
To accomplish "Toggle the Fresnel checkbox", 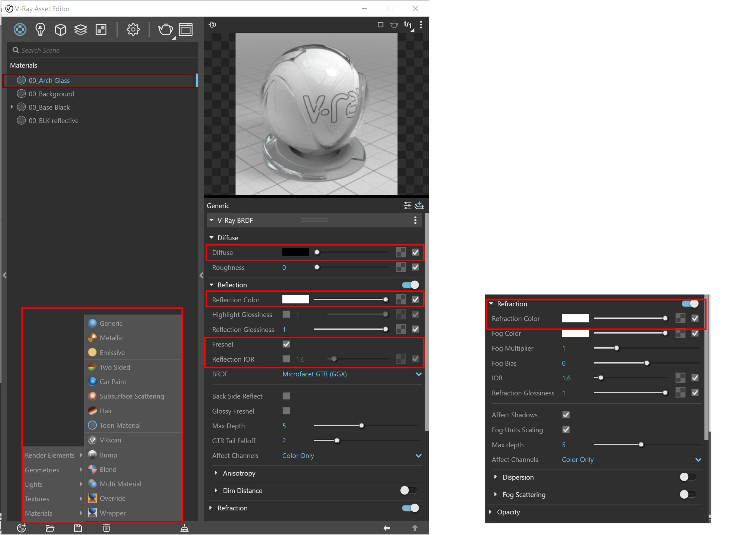I will [286, 344].
